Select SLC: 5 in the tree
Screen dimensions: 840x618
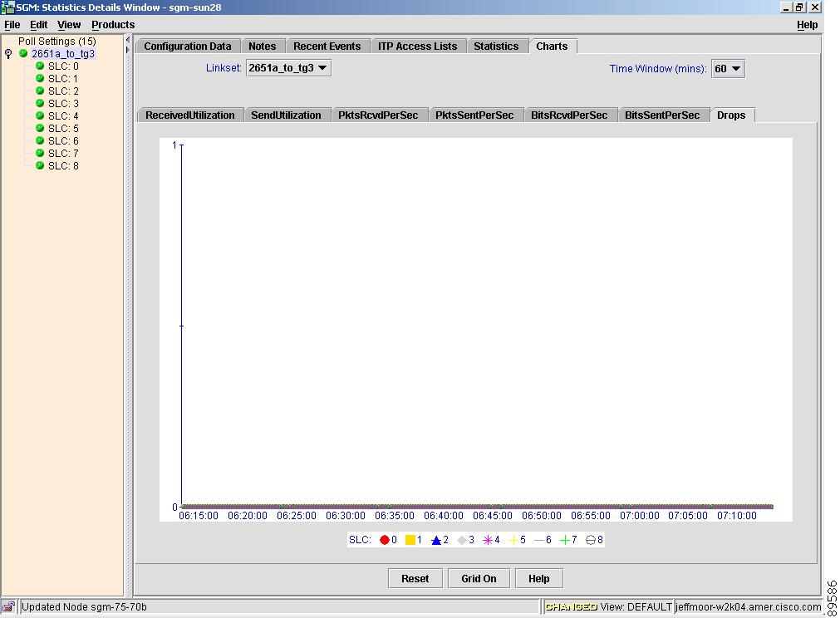coord(63,129)
